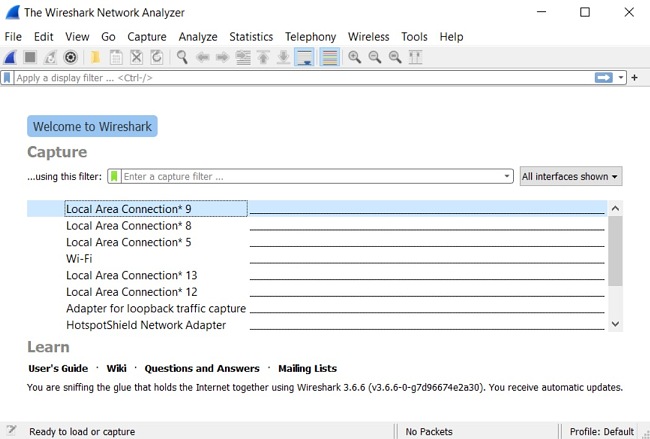This screenshot has width=650, height=439.
Task: Select Local Area Connection* 13 interface
Action: click(317, 275)
